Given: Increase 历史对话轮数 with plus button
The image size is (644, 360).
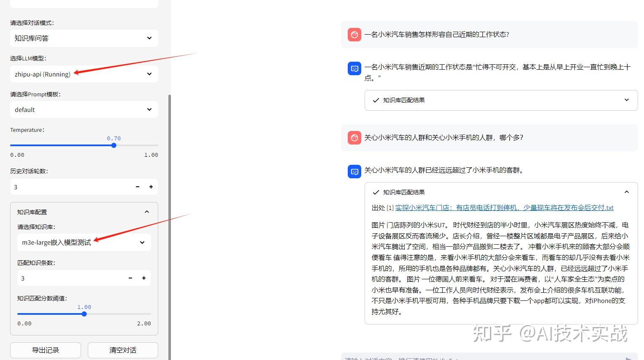Looking at the screenshot, I should pos(151,187).
